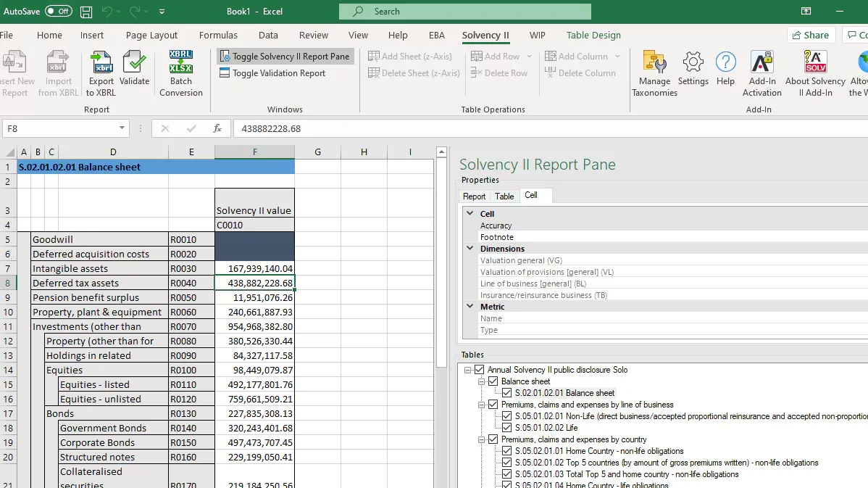Open the Add Column dropdown arrow
Screen dimensions: 868x488
pyautogui.click(x=618, y=57)
